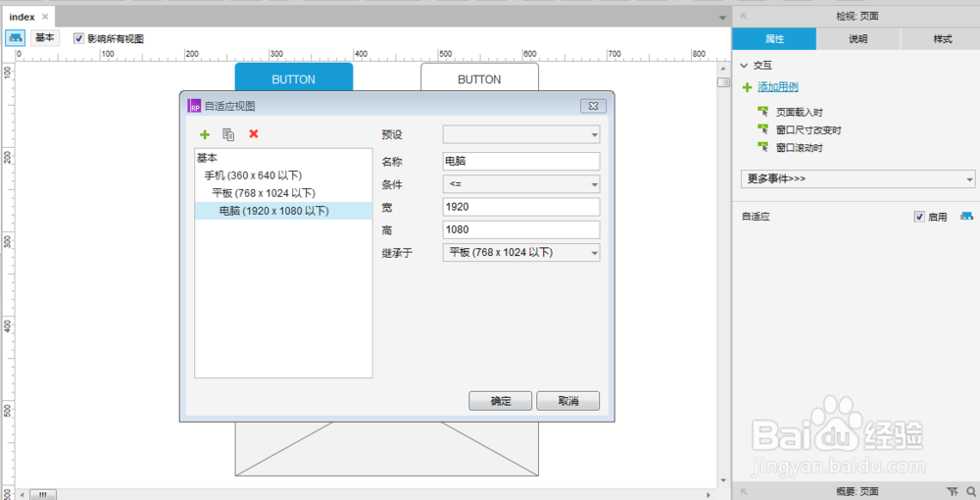Click the 页面载入时 event icon
The image size is (980, 500).
tap(763, 112)
